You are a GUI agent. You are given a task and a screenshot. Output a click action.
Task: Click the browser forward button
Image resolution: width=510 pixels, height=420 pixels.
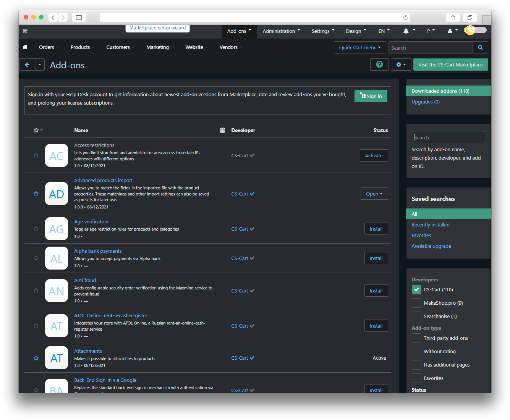[63, 18]
